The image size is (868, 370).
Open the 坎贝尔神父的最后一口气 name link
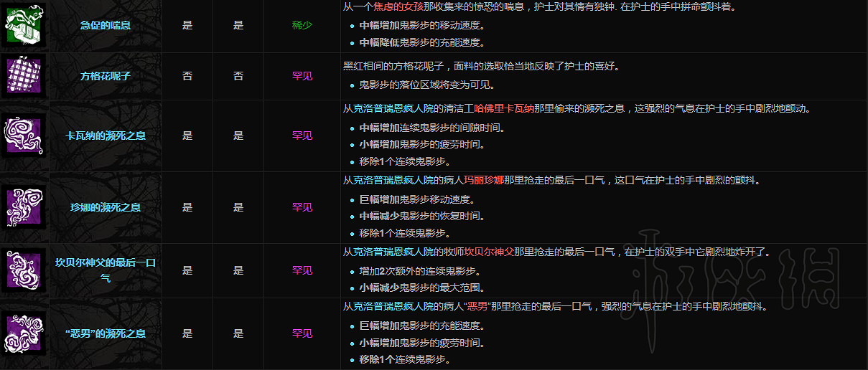(106, 270)
